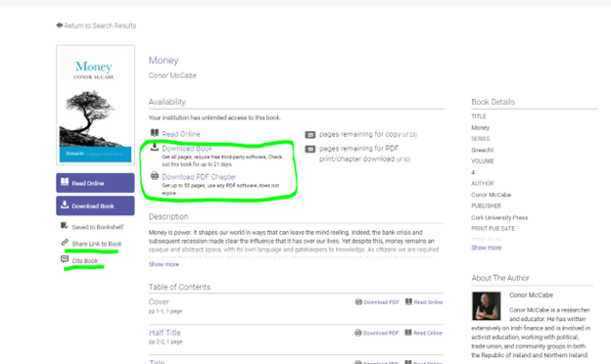Click the Download PDF printer icon for Cover
Screen dimensions: 611x364
pos(358,301)
